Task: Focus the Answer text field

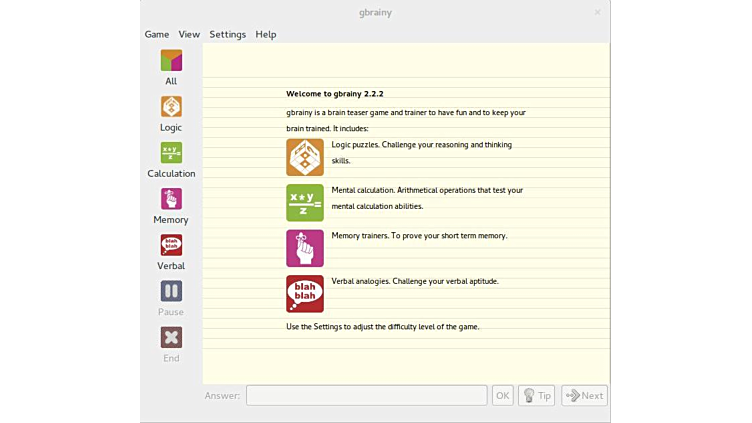Action: click(366, 396)
